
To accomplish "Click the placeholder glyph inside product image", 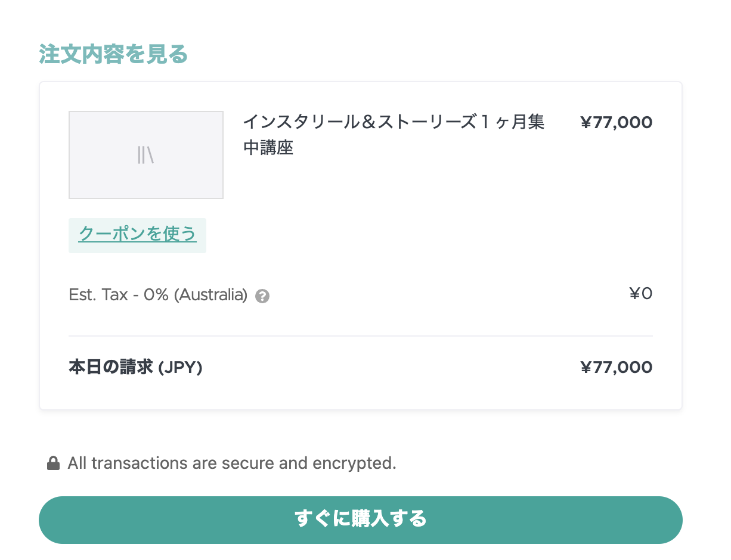I will (x=145, y=155).
